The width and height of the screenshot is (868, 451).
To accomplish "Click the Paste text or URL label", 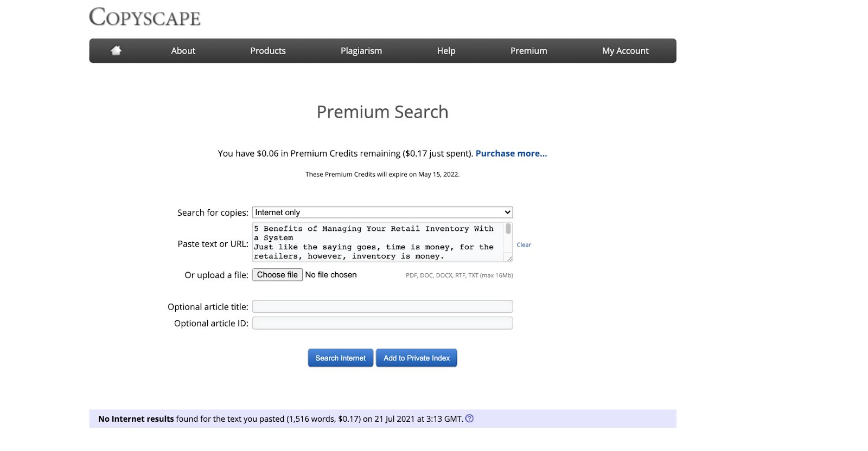I will (x=213, y=244).
